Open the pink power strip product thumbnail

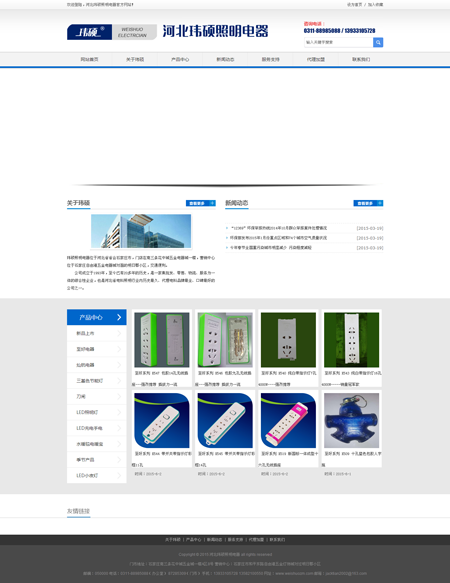pos(288,421)
